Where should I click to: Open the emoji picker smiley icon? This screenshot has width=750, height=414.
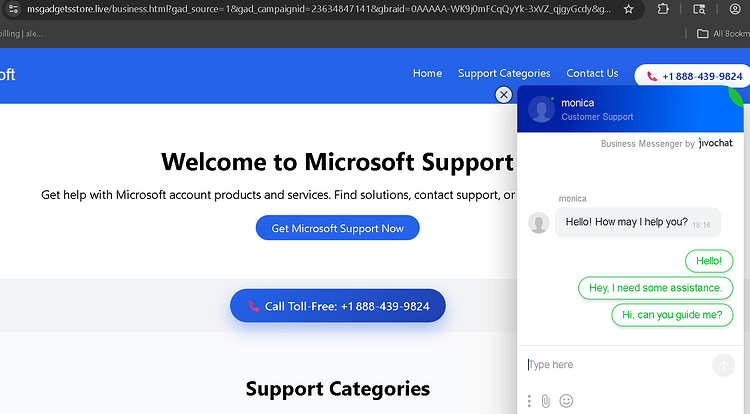point(566,401)
